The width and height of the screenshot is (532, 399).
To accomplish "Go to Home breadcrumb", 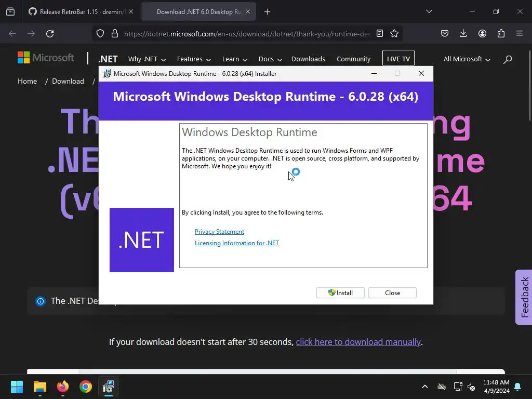I will tap(27, 81).
